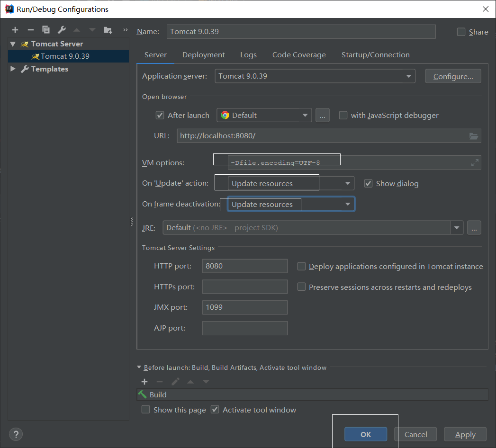Click the OK button
Viewport: 496px width, 448px height.
pyautogui.click(x=366, y=434)
